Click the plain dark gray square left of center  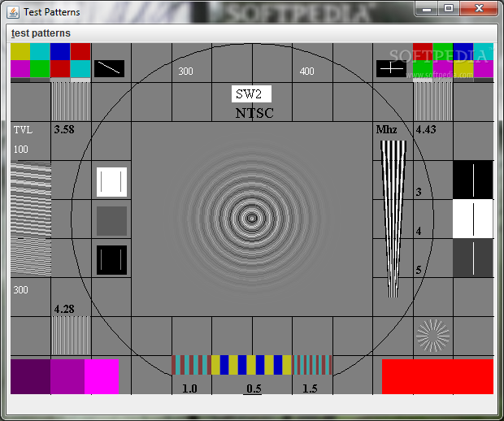(111, 221)
